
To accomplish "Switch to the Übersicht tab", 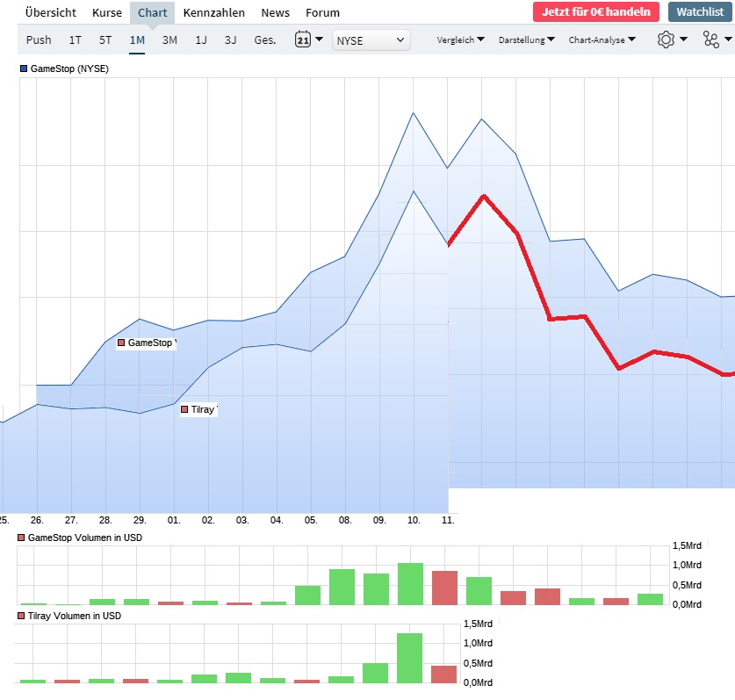I will click(51, 12).
